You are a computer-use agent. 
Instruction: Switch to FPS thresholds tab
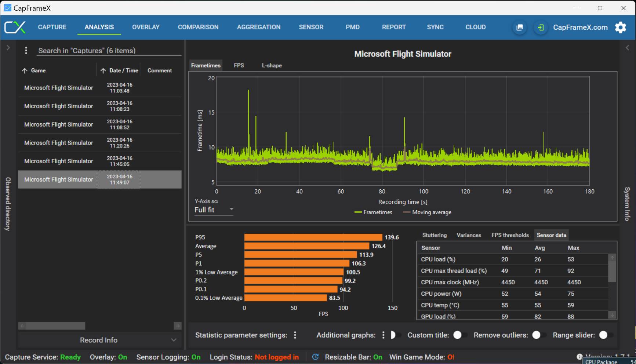coord(510,235)
